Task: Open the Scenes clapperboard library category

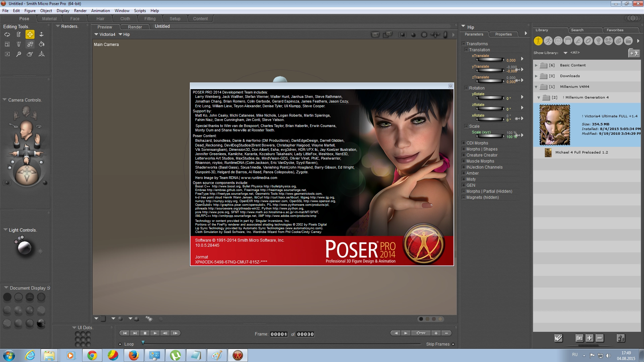Action: (629, 41)
